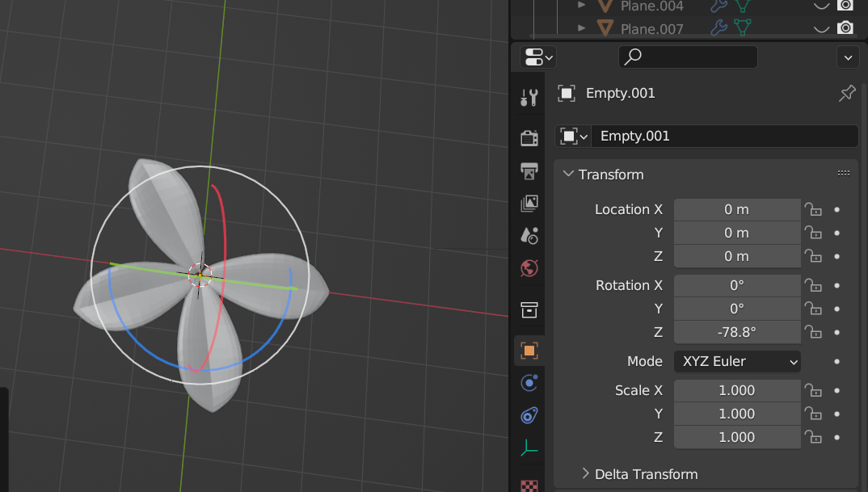Click the Location X value field
The image size is (868, 492).
pos(737,210)
